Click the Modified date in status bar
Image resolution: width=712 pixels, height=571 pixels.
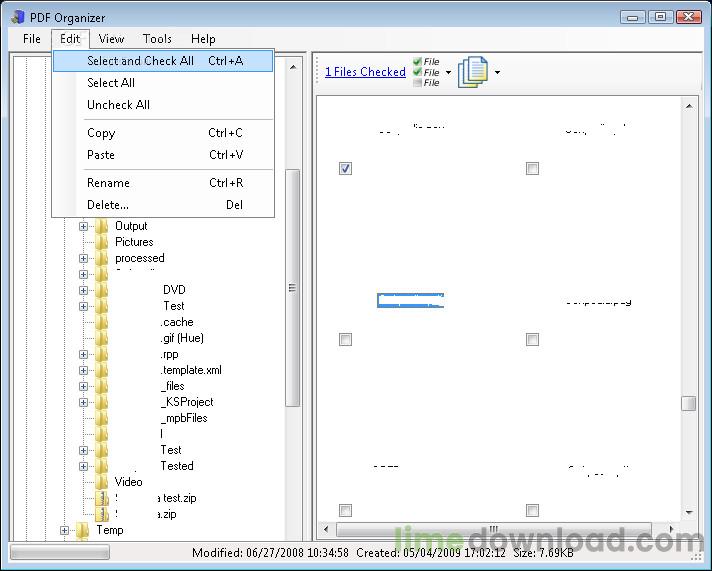coord(270,553)
